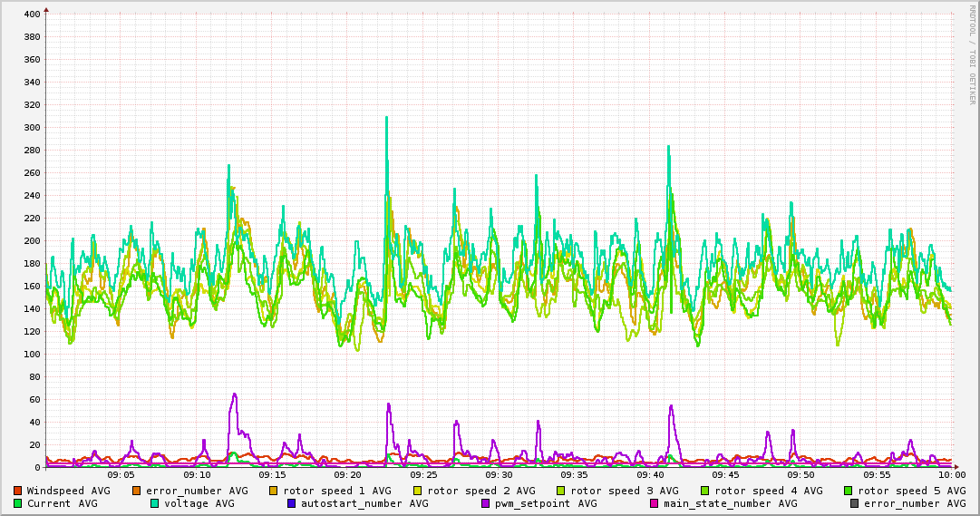Select the rotor speed 4 AVG legend label
980x516 pixels.
[769, 491]
